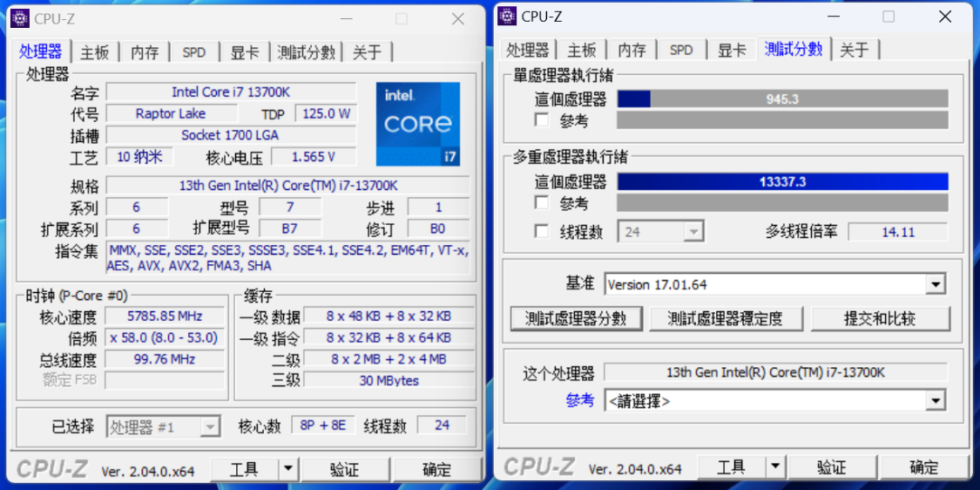Click the multi-thread score bar showing 13337.3

(x=782, y=182)
